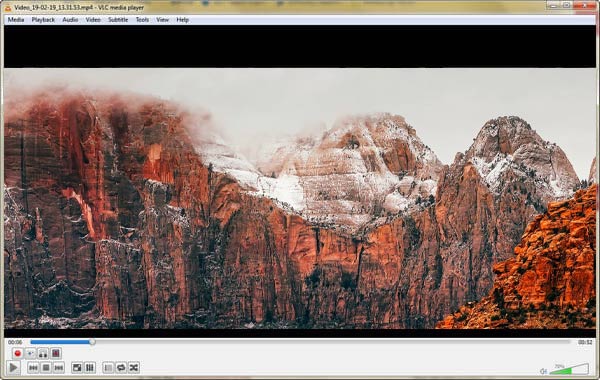Open the Video menu
The width and height of the screenshot is (600, 380).
pyautogui.click(x=93, y=20)
